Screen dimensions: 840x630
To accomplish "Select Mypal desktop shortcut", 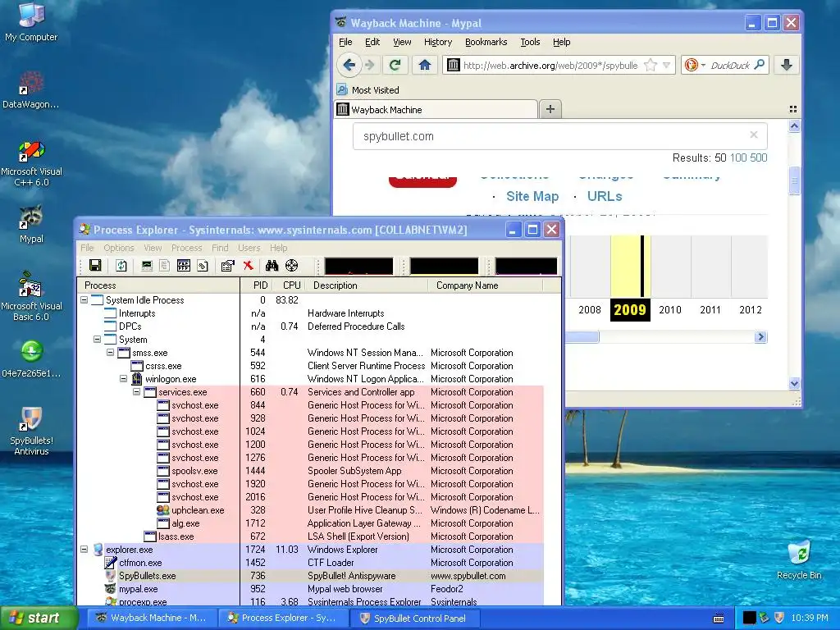I will point(31,225).
